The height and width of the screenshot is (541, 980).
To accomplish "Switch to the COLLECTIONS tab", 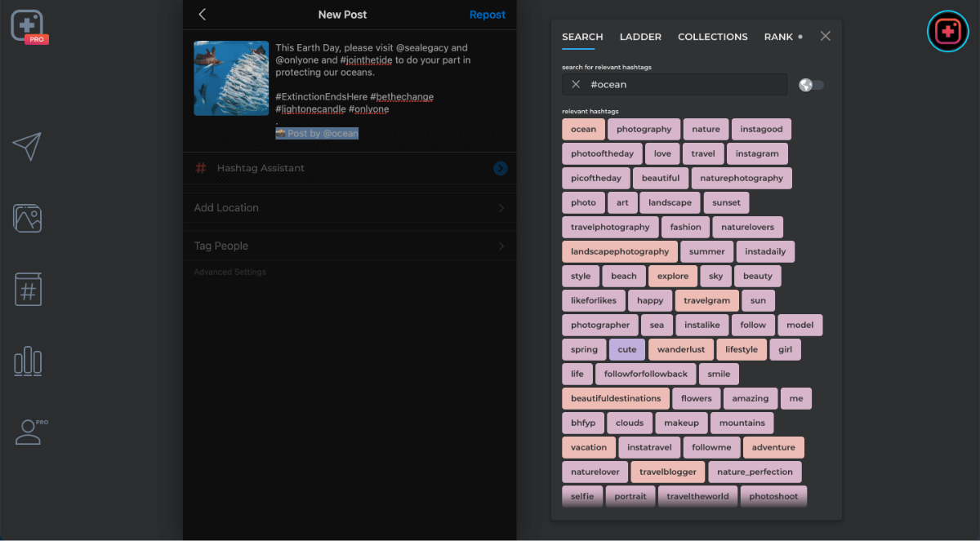I will 712,37.
